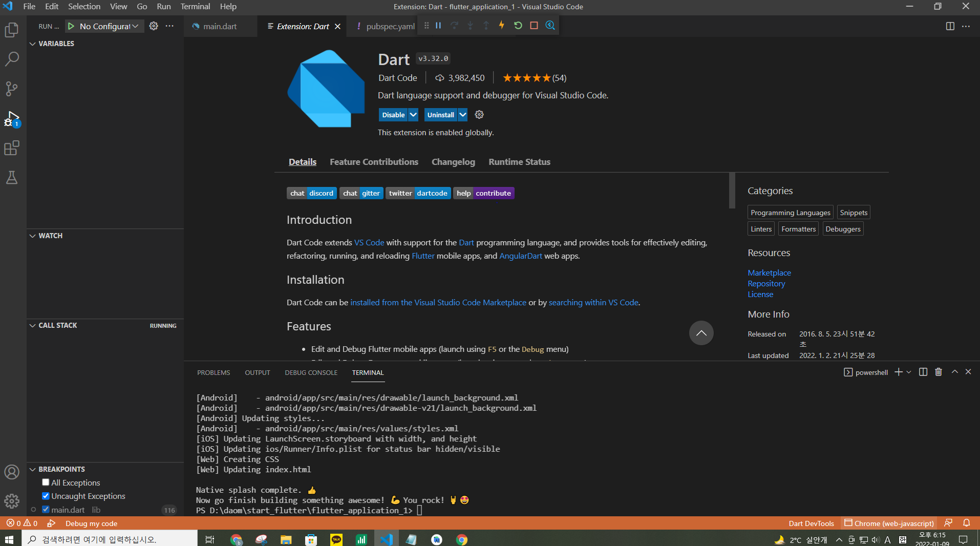Uninstall the Dart extension
The image size is (980, 546).
point(440,115)
